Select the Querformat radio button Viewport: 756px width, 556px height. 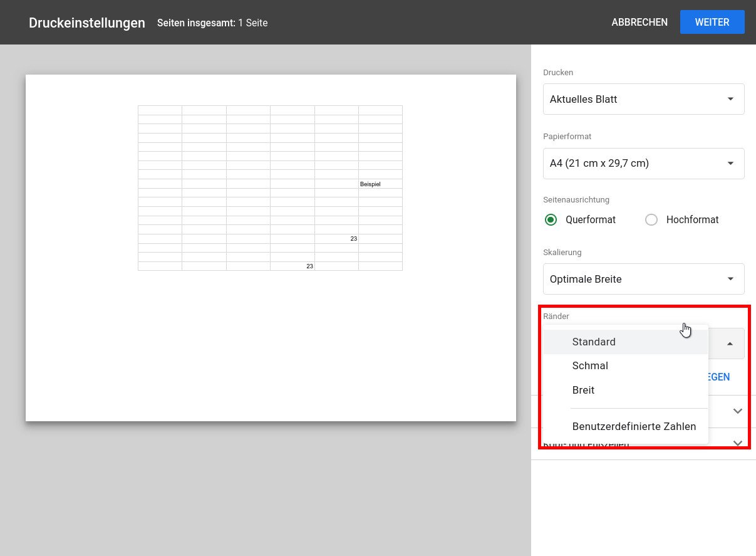(x=551, y=219)
